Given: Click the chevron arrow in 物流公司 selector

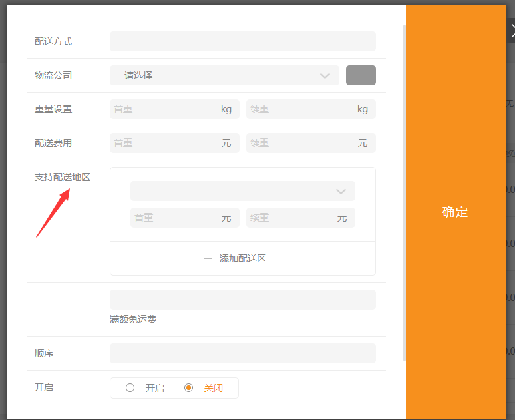Looking at the screenshot, I should 325,76.
